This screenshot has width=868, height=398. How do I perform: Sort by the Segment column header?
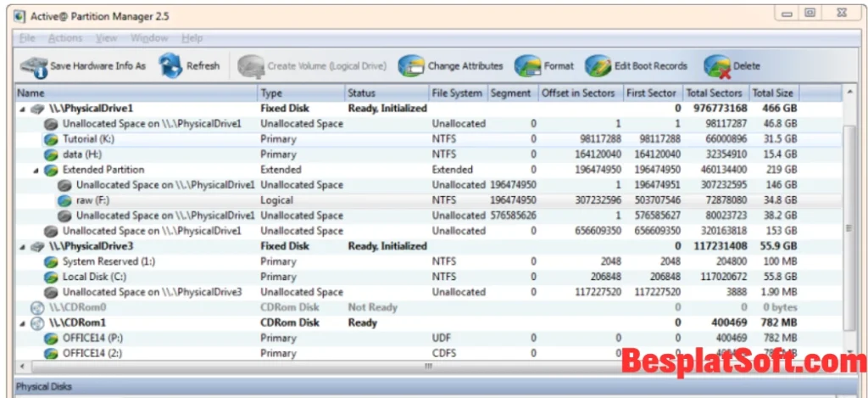(x=513, y=93)
